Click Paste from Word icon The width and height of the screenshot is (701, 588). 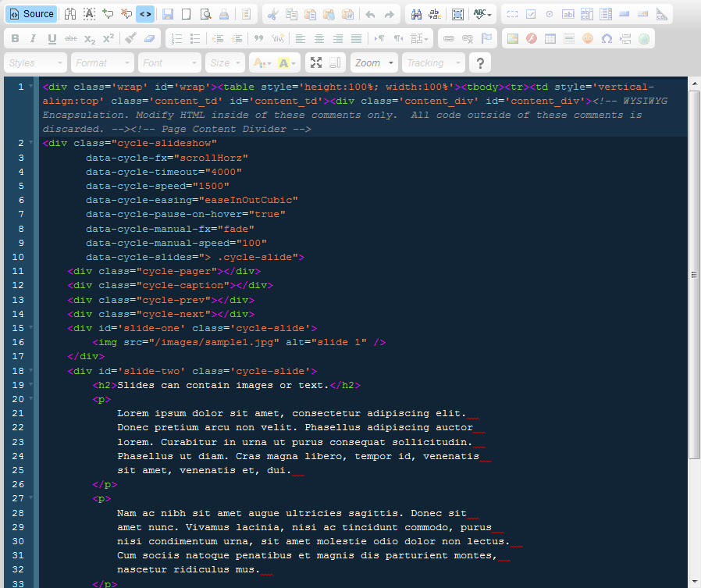[x=347, y=14]
